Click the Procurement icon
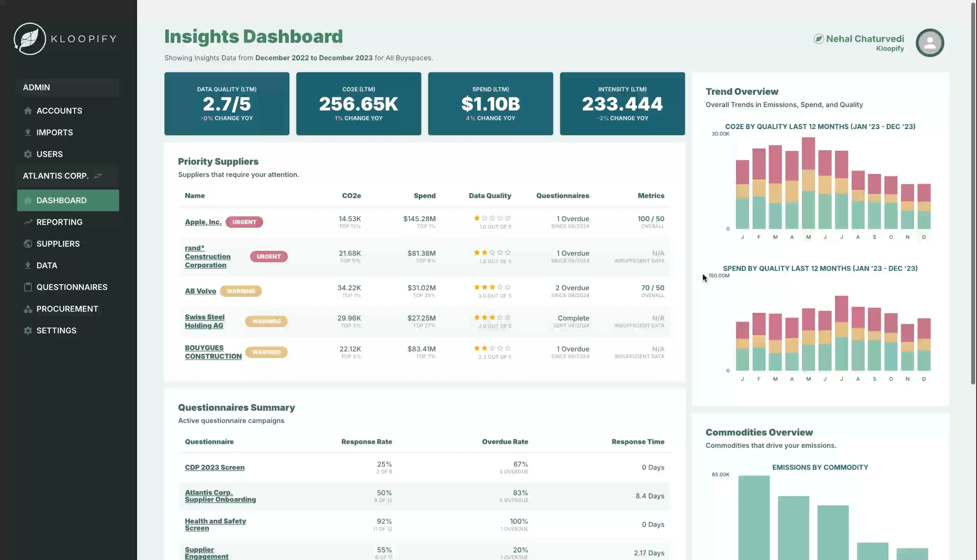Image resolution: width=977 pixels, height=560 pixels. click(x=28, y=309)
